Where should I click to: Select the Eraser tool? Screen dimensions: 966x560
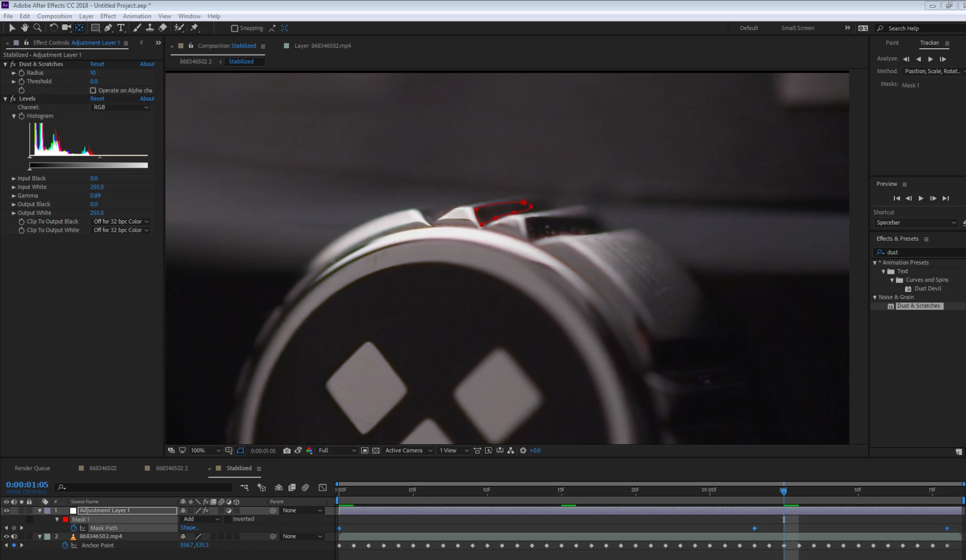162,28
